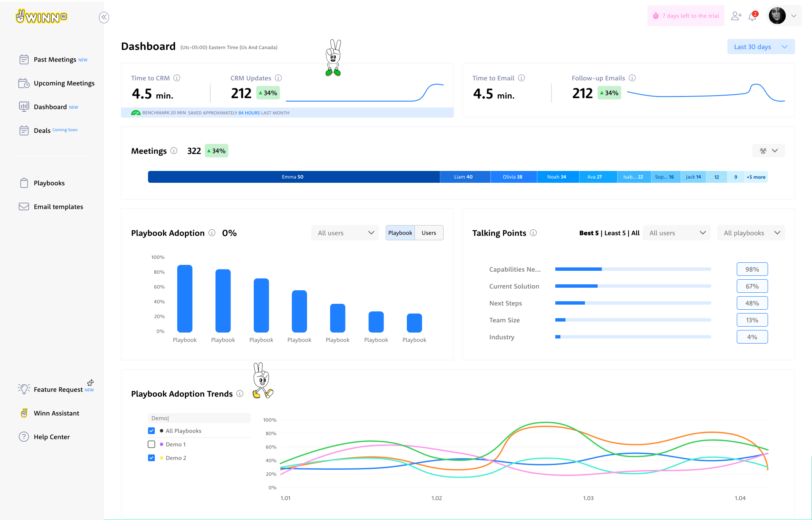Click the add user icon
812x520 pixels.
click(x=736, y=16)
